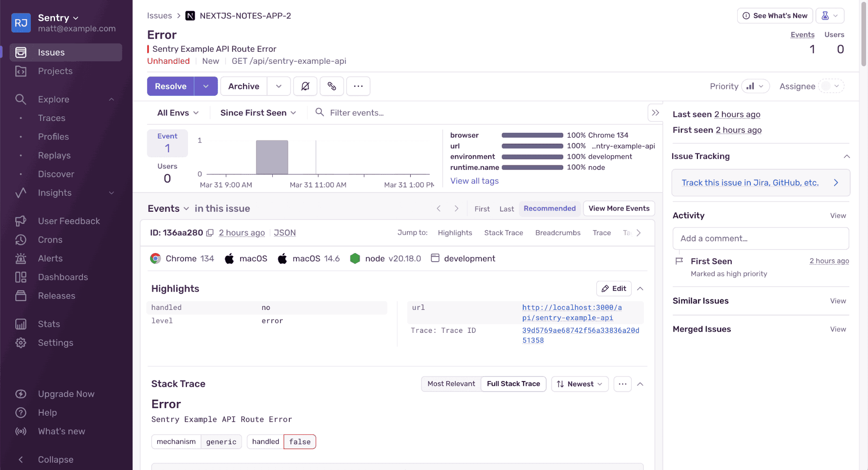The height and width of the screenshot is (470, 868).
Task: Click the Add a comment field
Action: (760, 239)
